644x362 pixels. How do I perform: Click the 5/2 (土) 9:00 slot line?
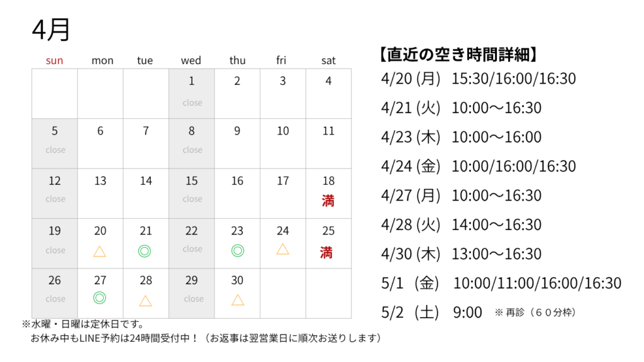pyautogui.click(x=431, y=312)
